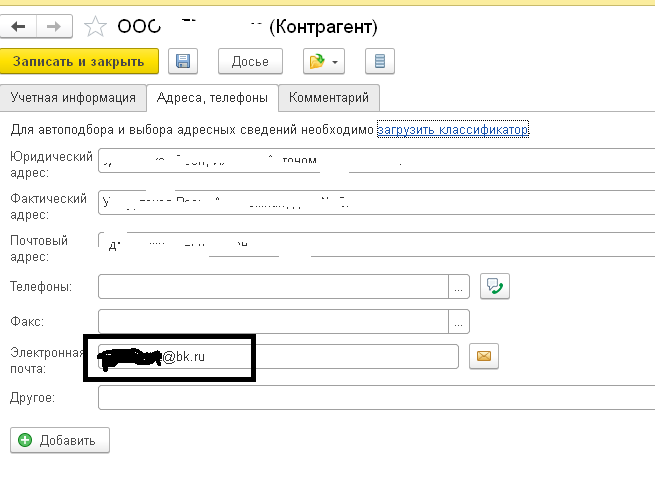Click the envelope icon to send email
Image resolution: width=655 pixels, height=503 pixels.
(484, 356)
